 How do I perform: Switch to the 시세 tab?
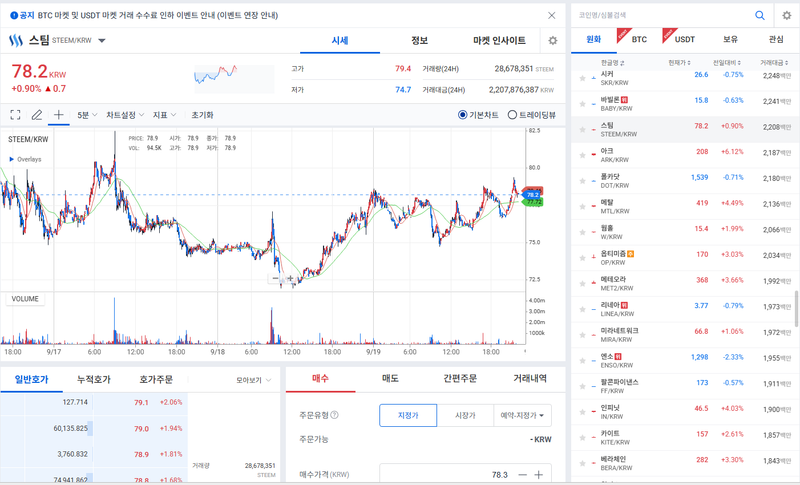point(340,40)
